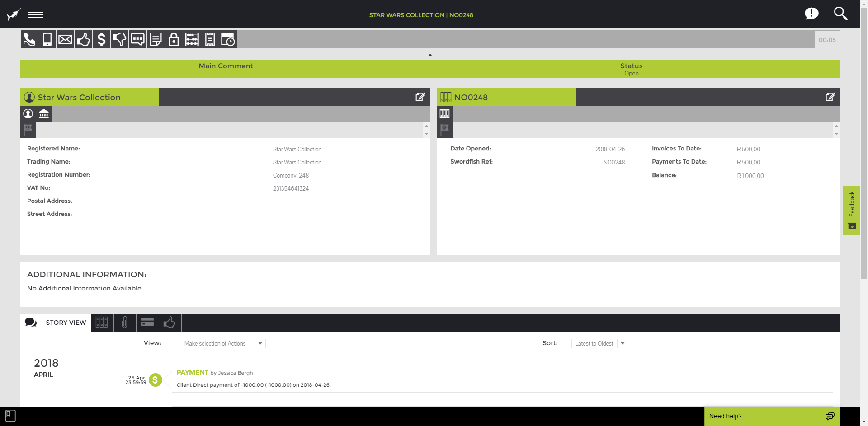
Task: Open the hamburger main menu
Action: click(x=35, y=15)
